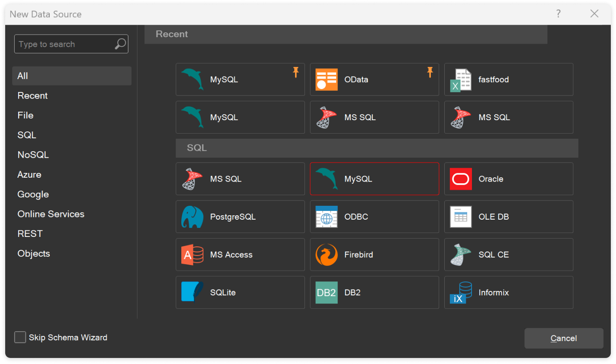Select the PostgreSQL label text
Screen dimensions: 616x364
pyautogui.click(x=233, y=217)
